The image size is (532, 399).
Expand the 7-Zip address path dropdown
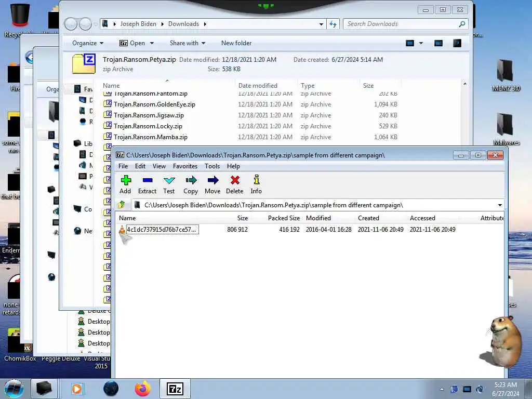(x=500, y=205)
